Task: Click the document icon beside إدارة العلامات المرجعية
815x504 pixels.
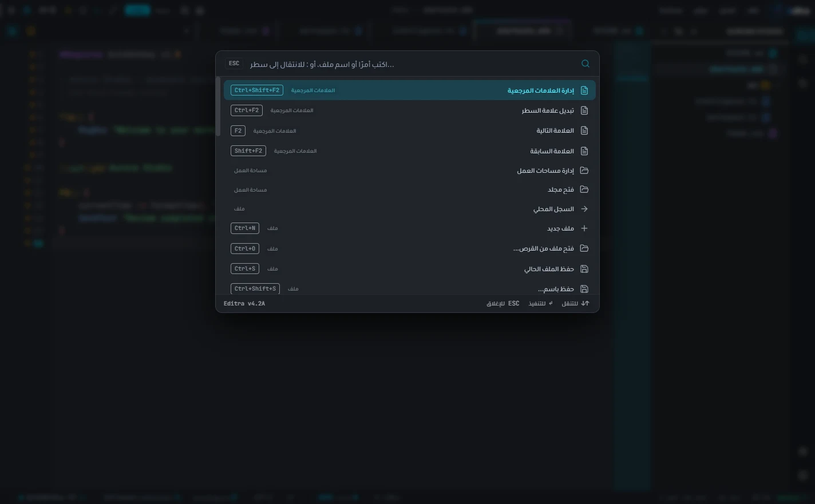Action: (x=584, y=90)
